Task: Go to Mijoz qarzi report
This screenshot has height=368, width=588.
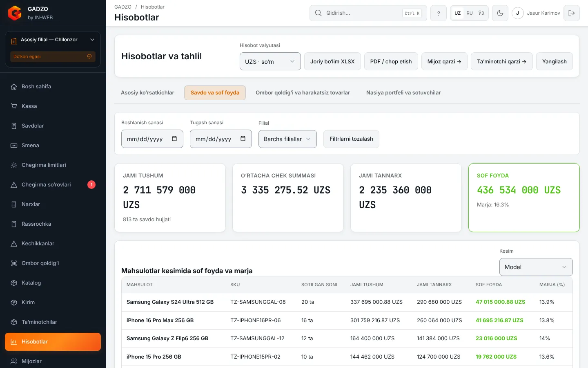Action: [444, 61]
